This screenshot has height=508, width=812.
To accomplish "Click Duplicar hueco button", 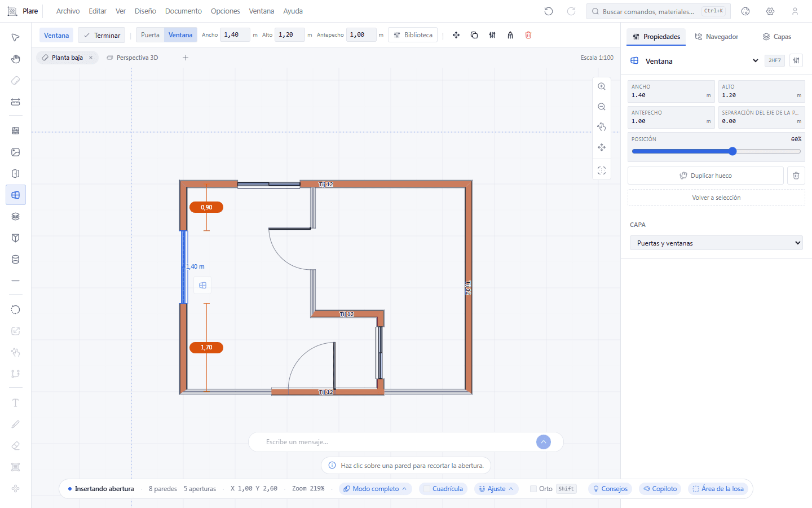I will (705, 176).
